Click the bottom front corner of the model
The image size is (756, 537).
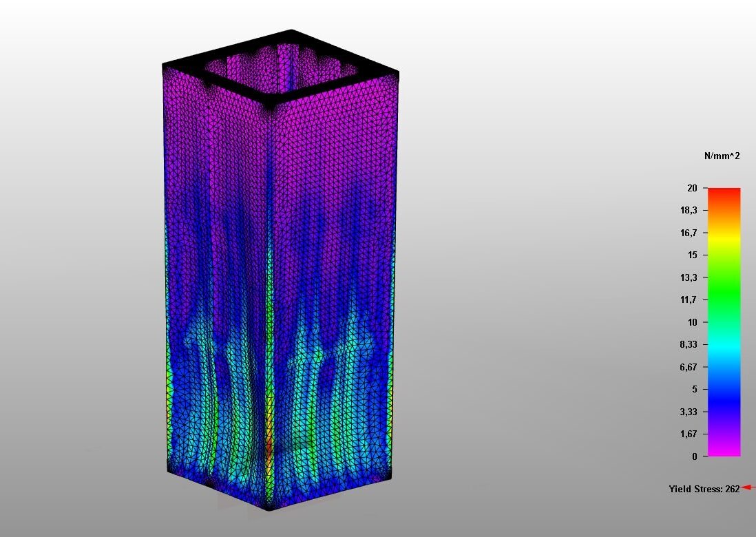269,507
